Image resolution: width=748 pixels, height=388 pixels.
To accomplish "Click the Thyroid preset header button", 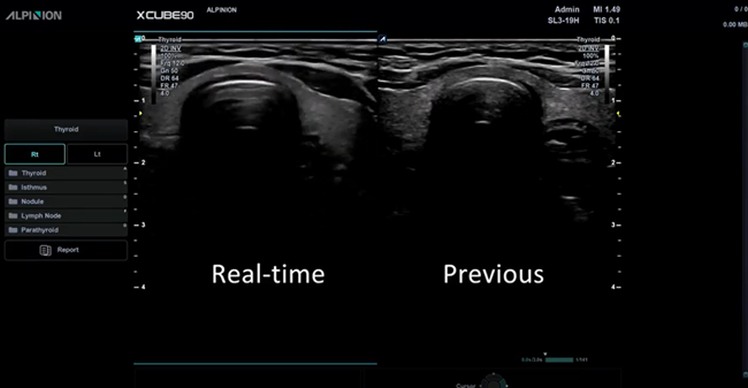I will click(x=66, y=129).
